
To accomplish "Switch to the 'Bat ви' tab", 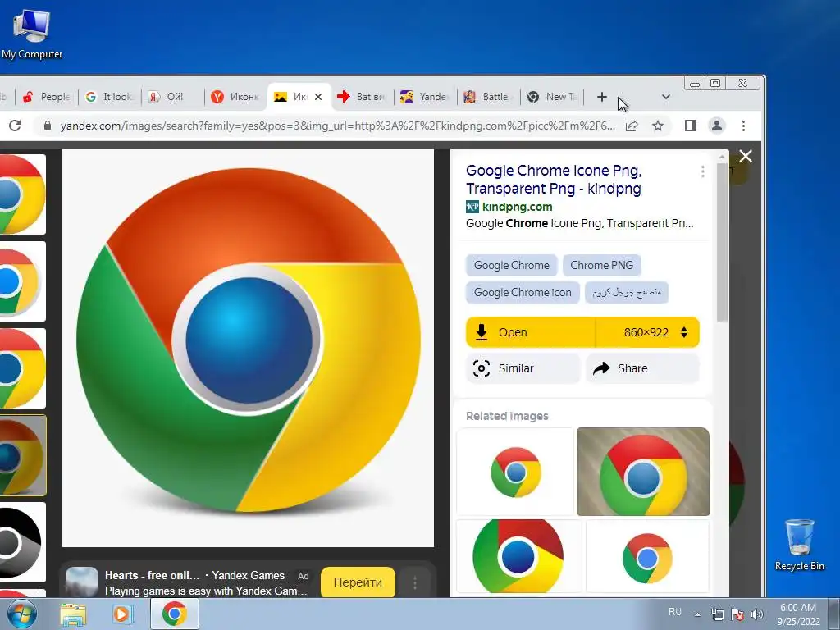I will pyautogui.click(x=362, y=97).
